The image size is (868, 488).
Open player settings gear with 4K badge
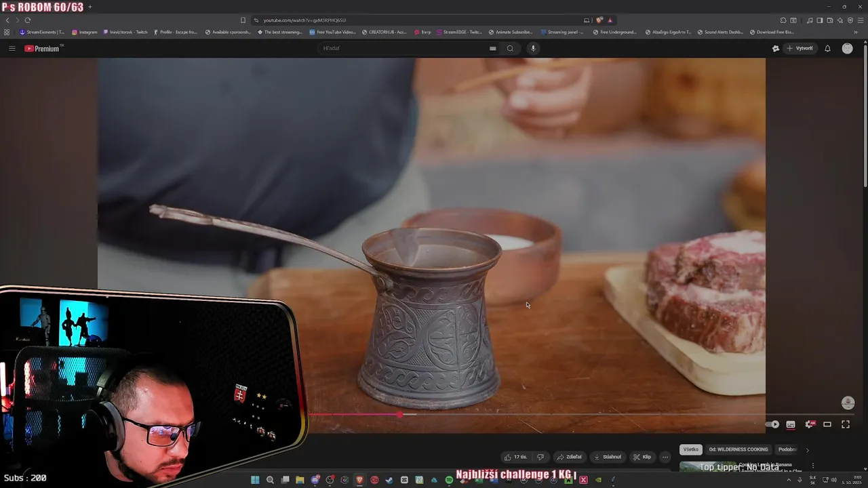pyautogui.click(x=809, y=424)
